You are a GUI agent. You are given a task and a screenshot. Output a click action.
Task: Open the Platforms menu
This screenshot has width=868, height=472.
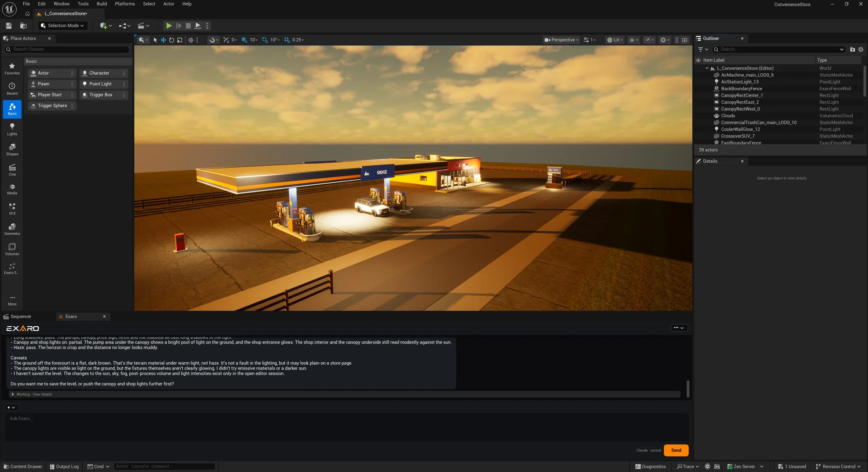(x=125, y=4)
